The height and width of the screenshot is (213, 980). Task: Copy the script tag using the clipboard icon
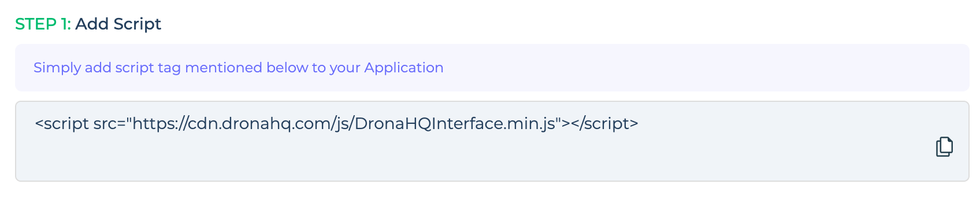coord(944,147)
